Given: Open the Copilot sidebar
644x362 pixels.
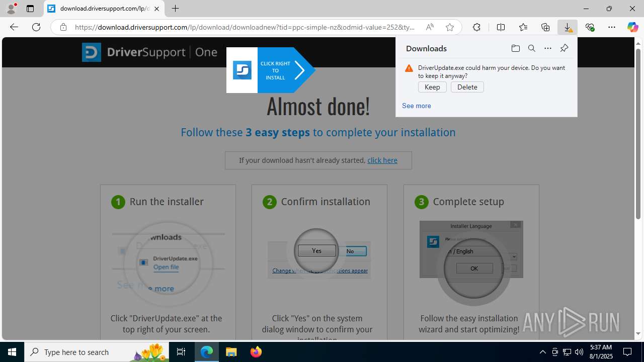Looking at the screenshot, I should tap(632, 27).
